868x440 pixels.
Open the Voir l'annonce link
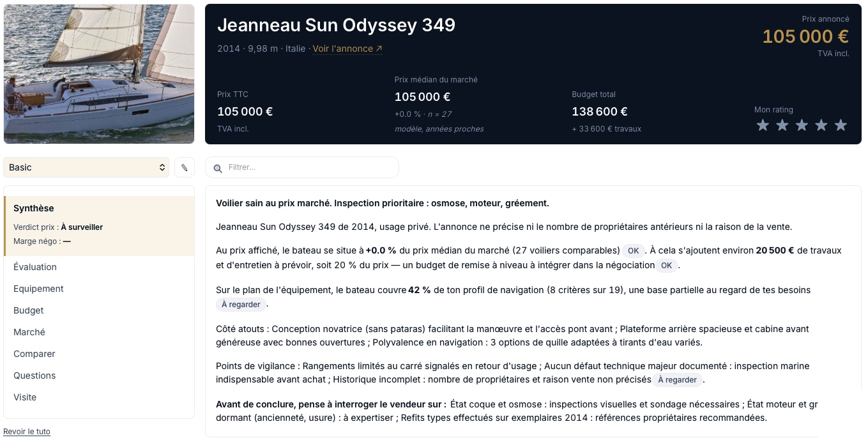(347, 49)
